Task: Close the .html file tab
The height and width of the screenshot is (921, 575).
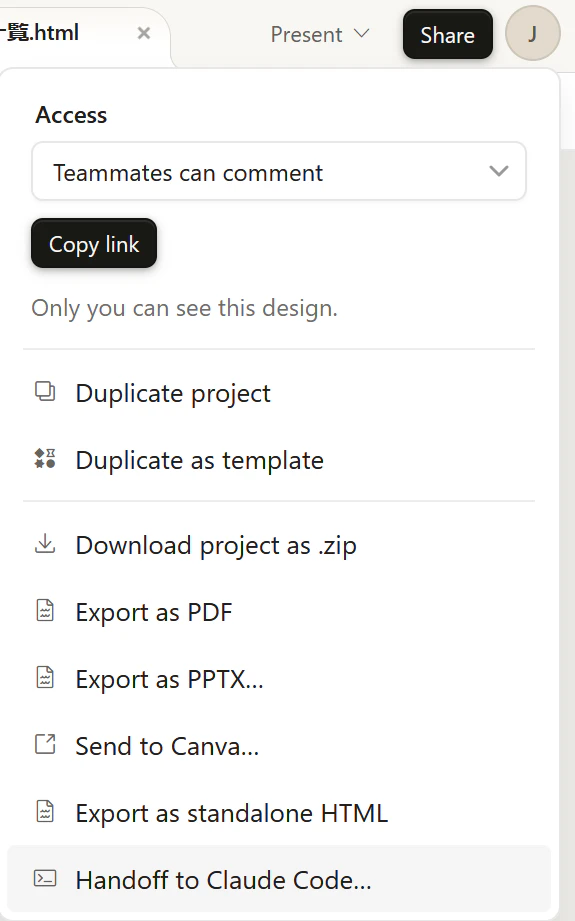Action: pos(144,33)
